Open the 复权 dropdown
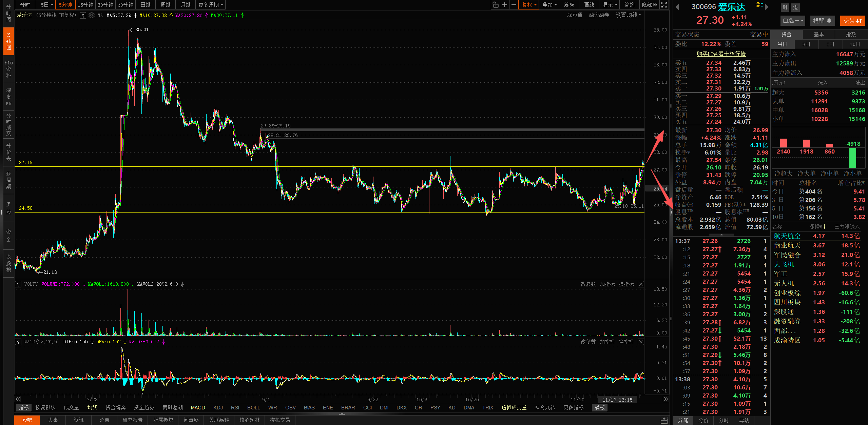Viewport: 868px width, 425px height. click(x=529, y=5)
